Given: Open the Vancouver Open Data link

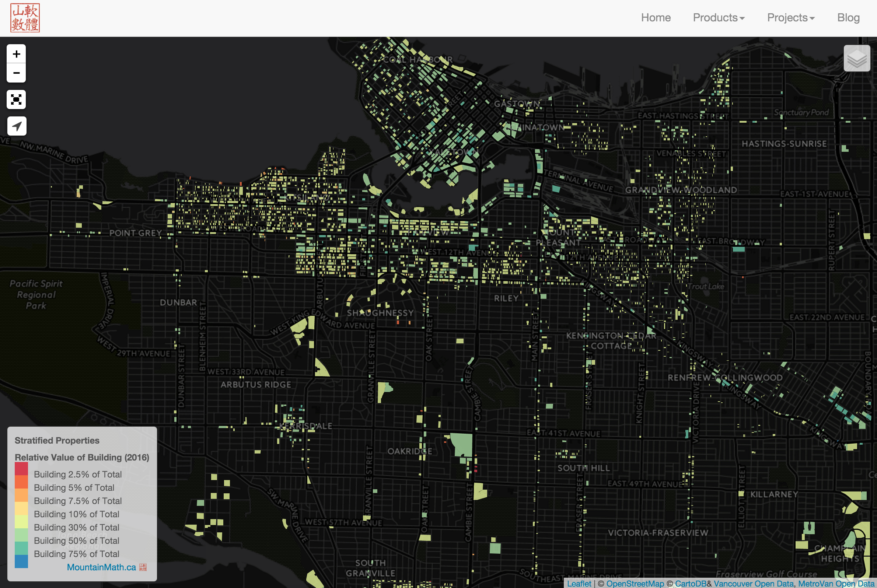Looking at the screenshot, I should pos(753,584).
